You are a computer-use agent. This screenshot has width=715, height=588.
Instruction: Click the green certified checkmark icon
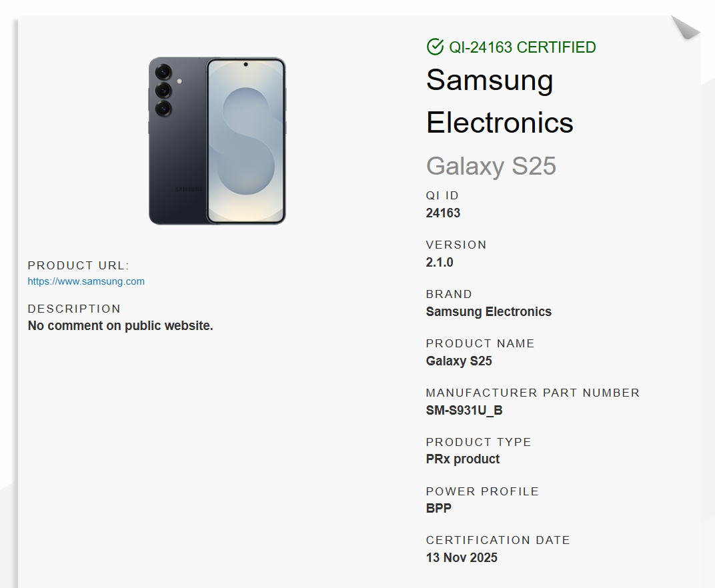[x=435, y=47]
